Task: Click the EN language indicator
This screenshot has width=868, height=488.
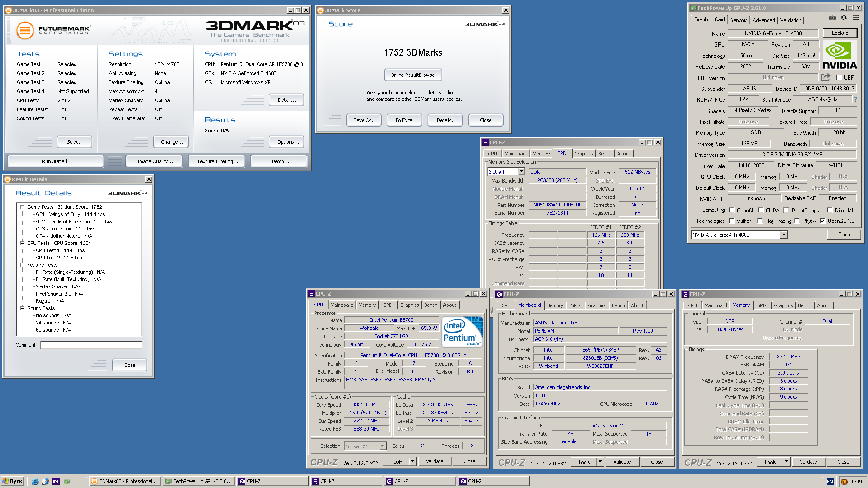Action: pyautogui.click(x=830, y=482)
